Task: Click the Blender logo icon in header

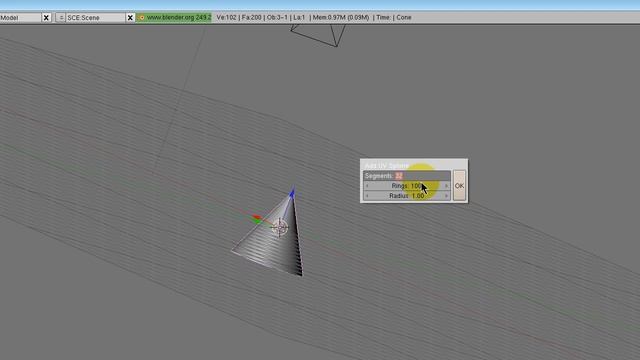Action: click(142, 18)
